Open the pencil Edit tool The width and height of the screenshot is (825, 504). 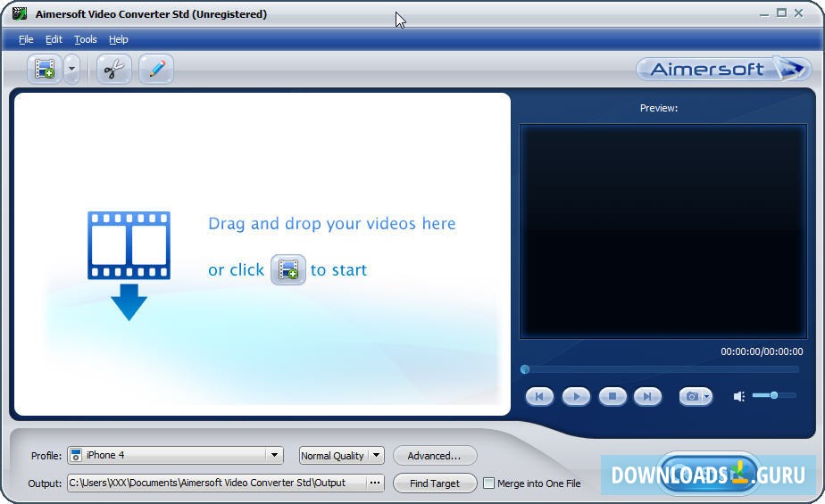[x=156, y=69]
